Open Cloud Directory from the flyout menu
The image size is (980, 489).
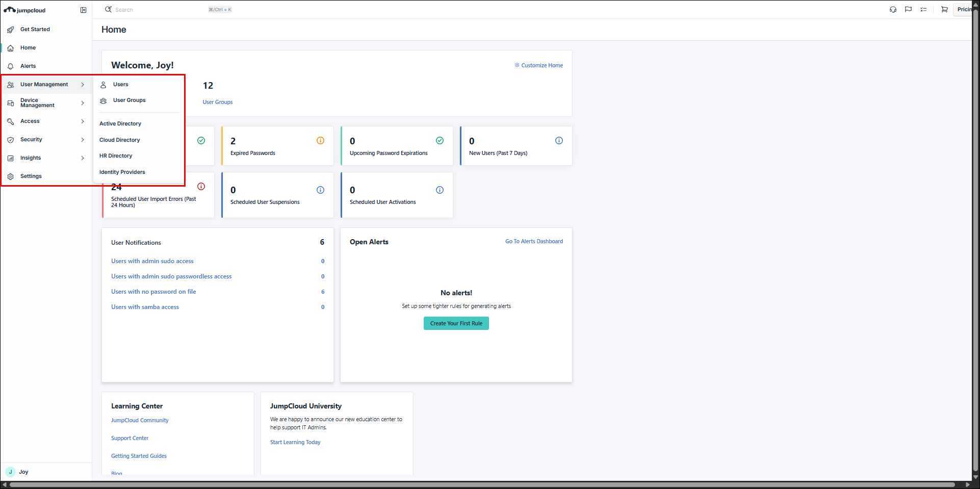(x=120, y=140)
